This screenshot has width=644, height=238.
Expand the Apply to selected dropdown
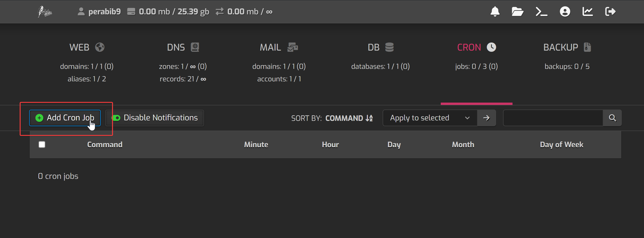click(430, 118)
